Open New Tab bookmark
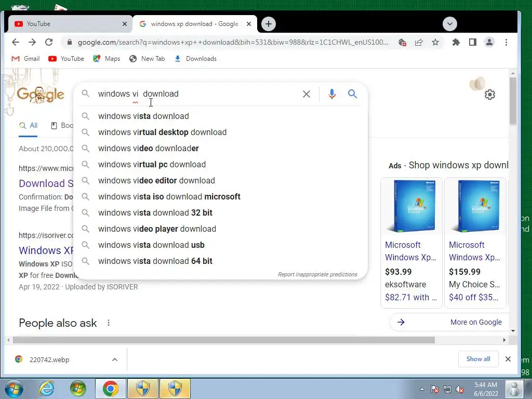Viewport: 532px width, 399px height. (x=147, y=59)
